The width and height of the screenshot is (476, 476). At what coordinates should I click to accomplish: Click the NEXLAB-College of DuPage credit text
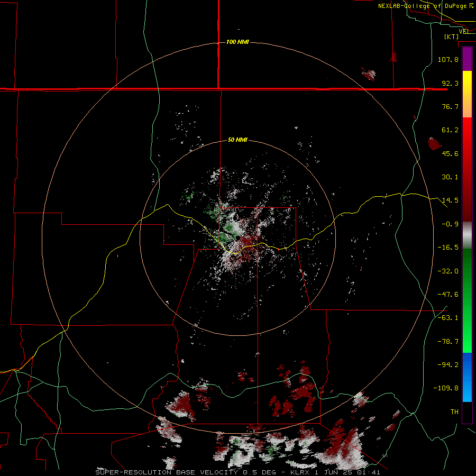[425, 6]
